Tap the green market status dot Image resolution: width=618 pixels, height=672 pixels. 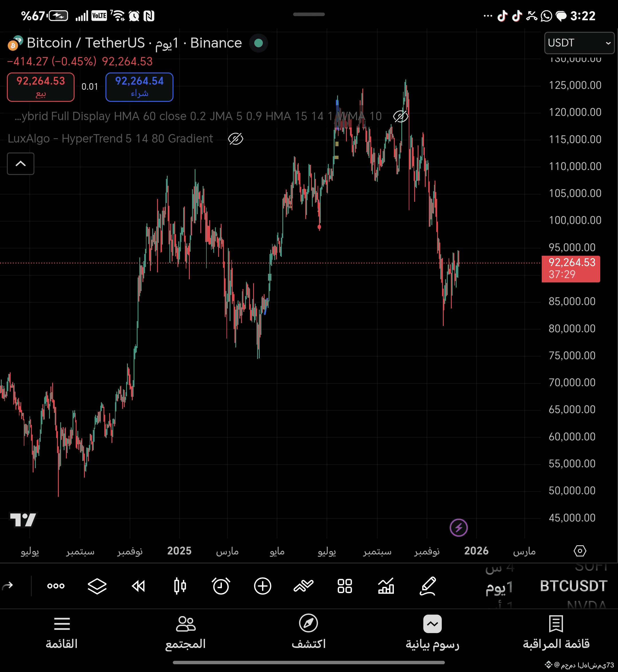(259, 43)
